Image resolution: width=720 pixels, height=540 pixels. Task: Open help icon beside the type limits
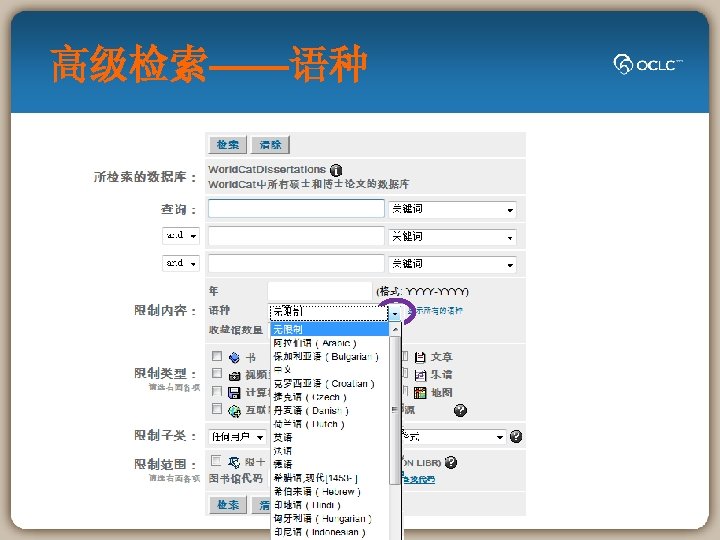[x=460, y=410]
